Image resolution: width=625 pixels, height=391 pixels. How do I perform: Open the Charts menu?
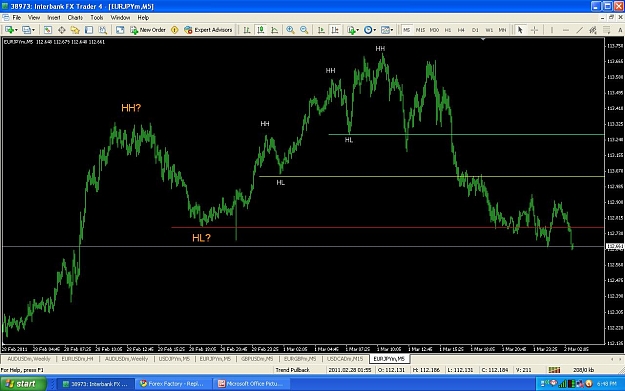[x=75, y=18]
